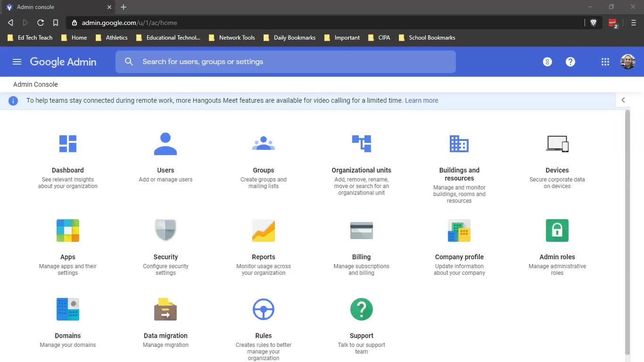Image resolution: width=644 pixels, height=362 pixels.
Task: Click 'Talk to our support team' text
Action: click(x=362, y=348)
